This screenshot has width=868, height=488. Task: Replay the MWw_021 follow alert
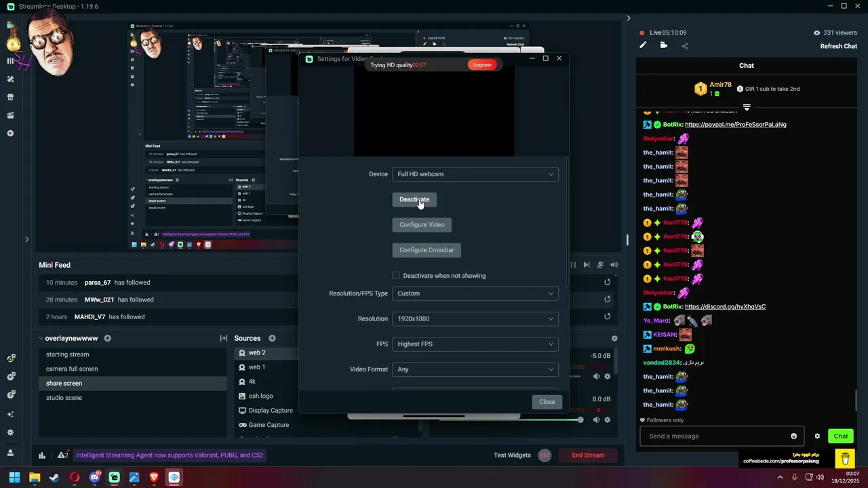pyautogui.click(x=608, y=299)
